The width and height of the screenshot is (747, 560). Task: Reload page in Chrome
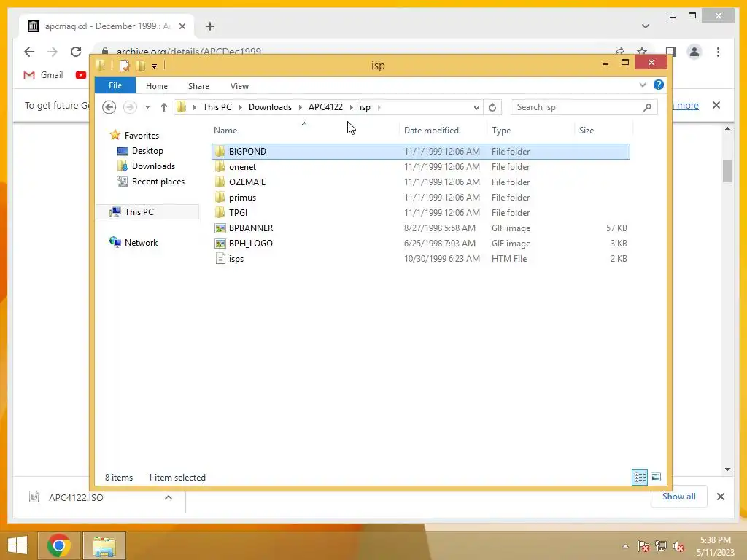(x=76, y=52)
